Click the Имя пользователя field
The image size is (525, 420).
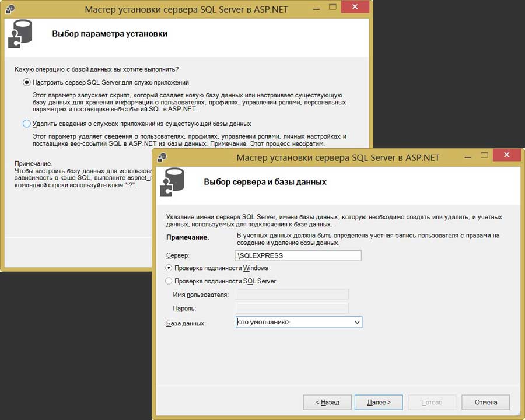pos(292,295)
